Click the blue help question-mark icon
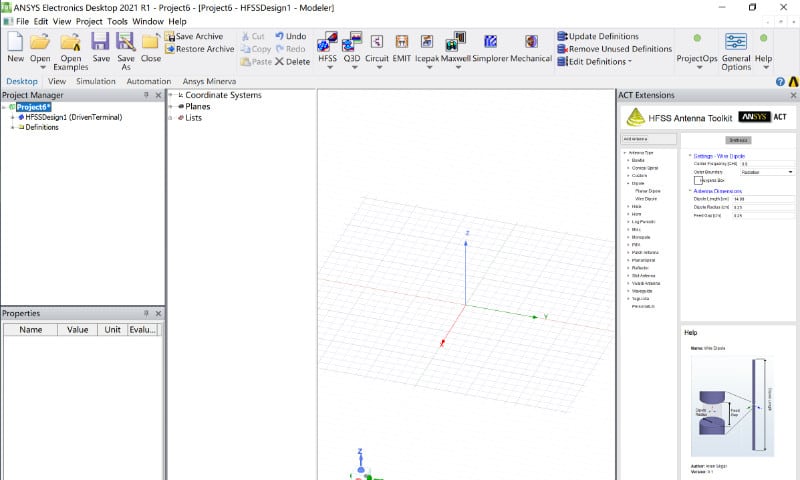Image resolution: width=800 pixels, height=480 pixels. [x=780, y=82]
